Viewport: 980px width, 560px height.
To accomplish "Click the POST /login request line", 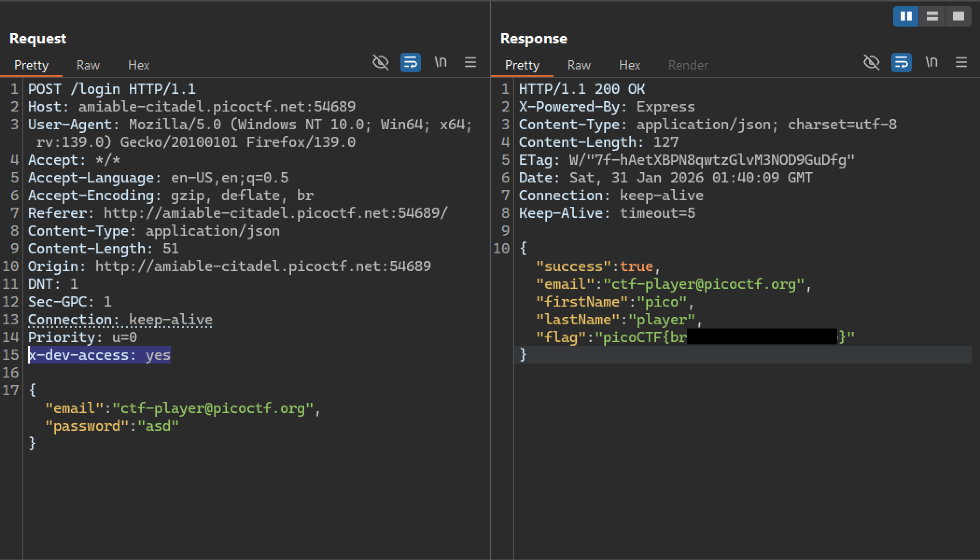I will click(x=112, y=89).
